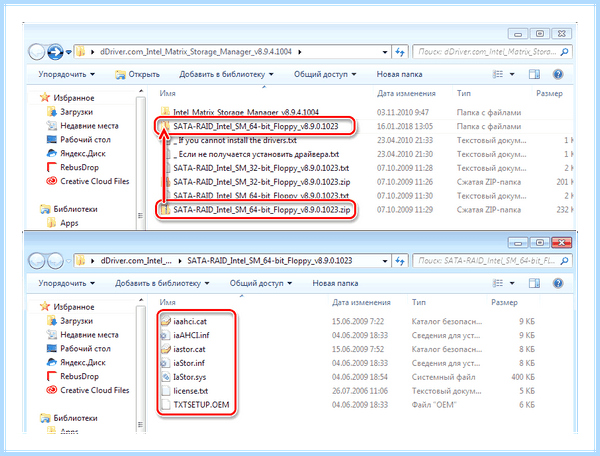
Task: Click Открыть button in top window
Action: click(138, 74)
